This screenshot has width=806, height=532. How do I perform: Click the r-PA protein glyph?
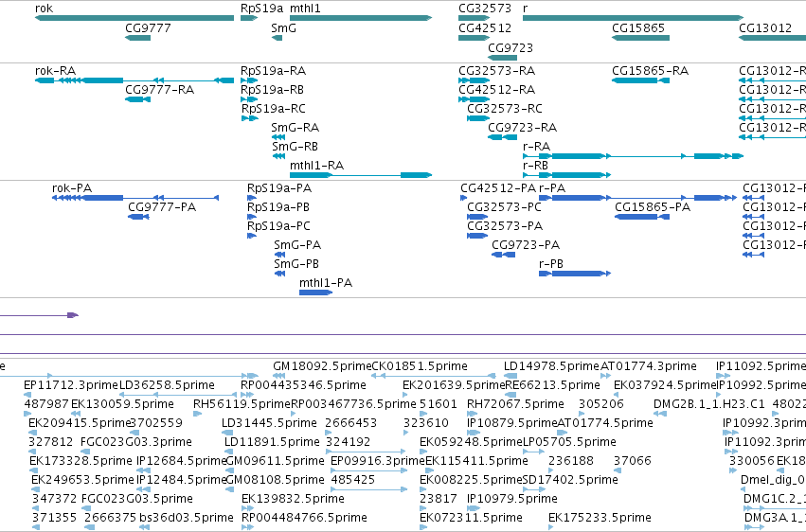click(x=638, y=198)
